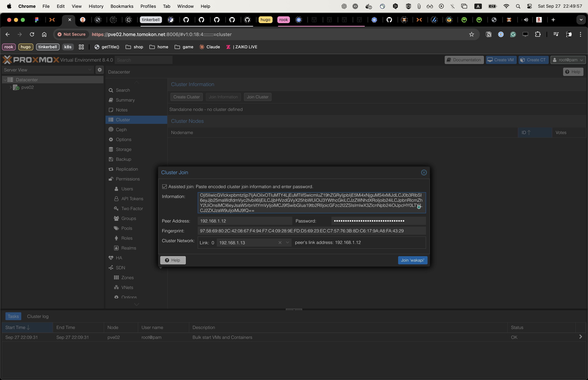Screen dimensions: 588x380
Task: Click the Create VM button
Action: pyautogui.click(x=501, y=60)
